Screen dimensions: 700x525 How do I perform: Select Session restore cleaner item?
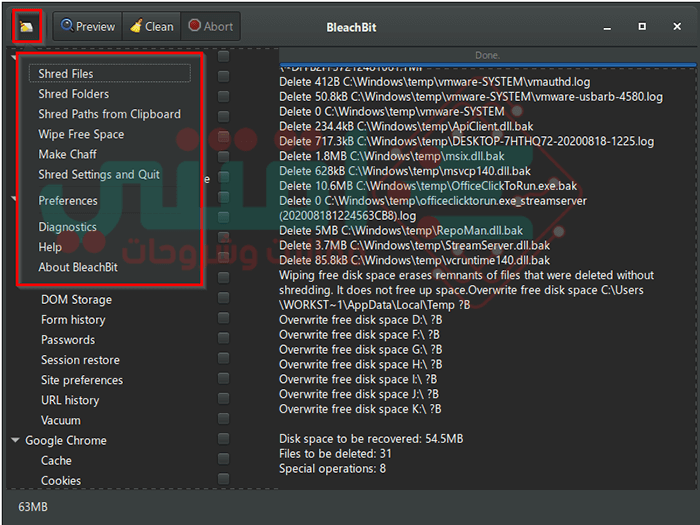tap(80, 360)
